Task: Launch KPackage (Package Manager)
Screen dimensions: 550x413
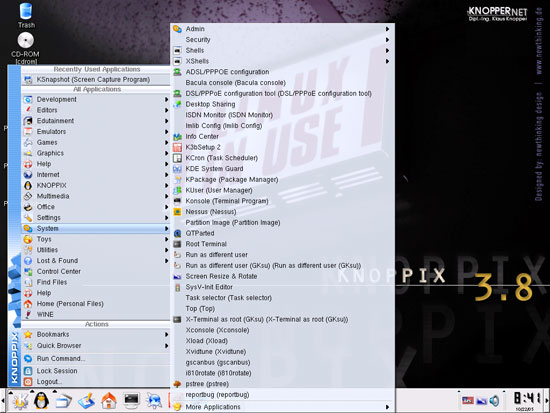Action: [283, 180]
